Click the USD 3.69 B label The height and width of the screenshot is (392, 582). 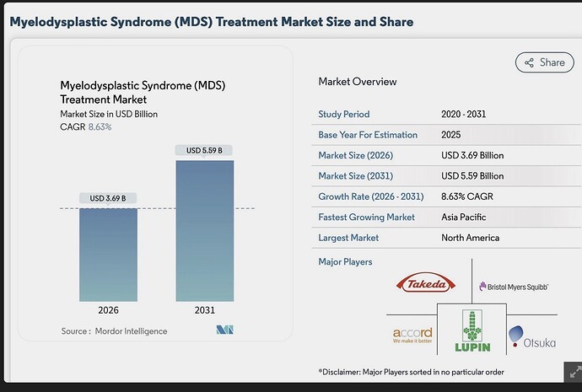pyautogui.click(x=108, y=198)
